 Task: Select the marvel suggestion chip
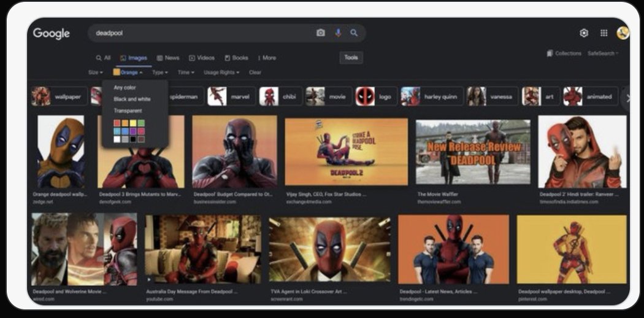pyautogui.click(x=231, y=96)
